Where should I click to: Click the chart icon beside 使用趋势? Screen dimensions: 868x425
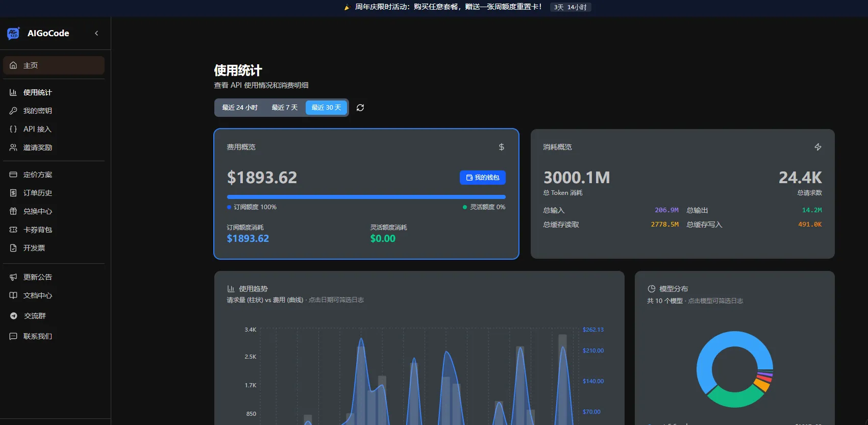pos(231,289)
